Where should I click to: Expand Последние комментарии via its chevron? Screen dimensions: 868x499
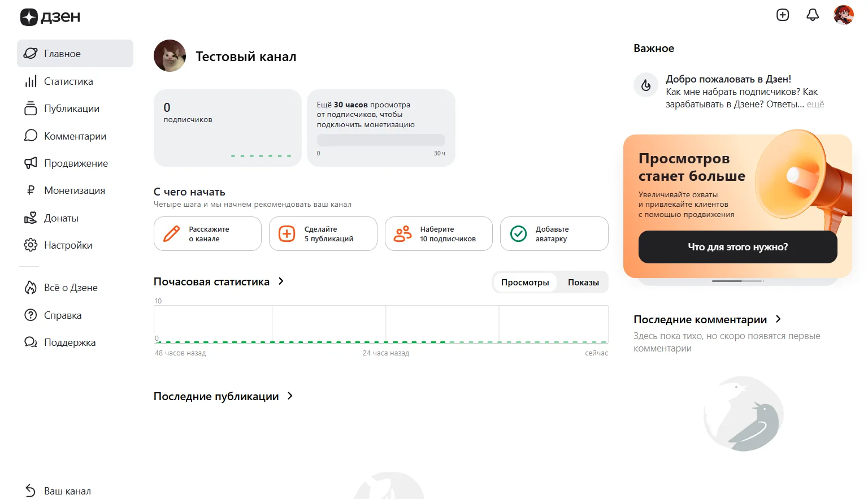(778, 319)
